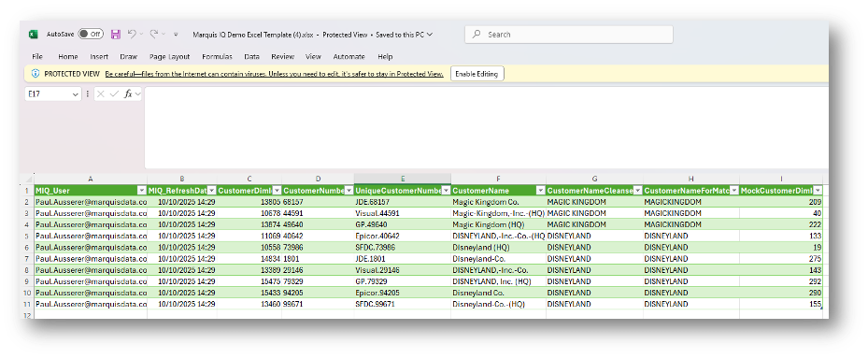The image size is (868, 359).
Task: Open the Home tab
Action: [68, 56]
